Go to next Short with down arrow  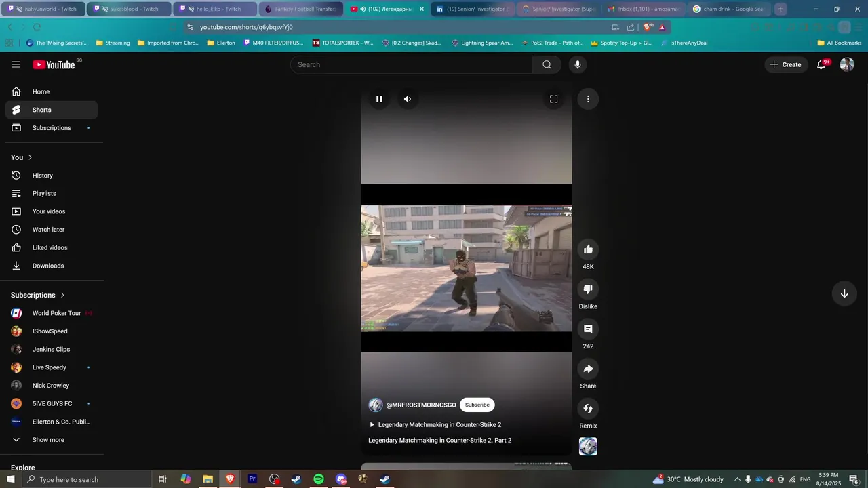(844, 293)
